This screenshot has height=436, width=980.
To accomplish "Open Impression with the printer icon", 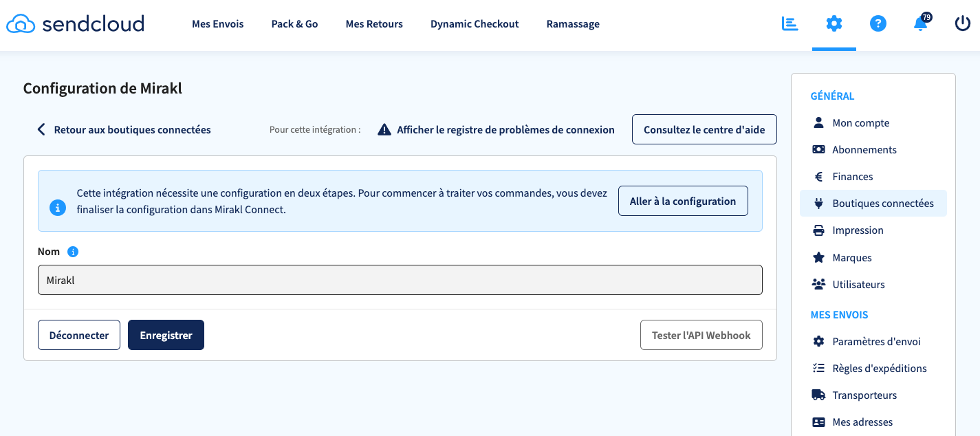I will pos(818,230).
